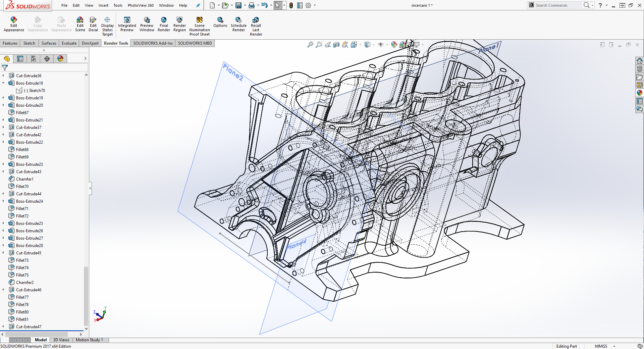644x349 pixels.
Task: Open the PhotoView 360 menu
Action: (141, 5)
